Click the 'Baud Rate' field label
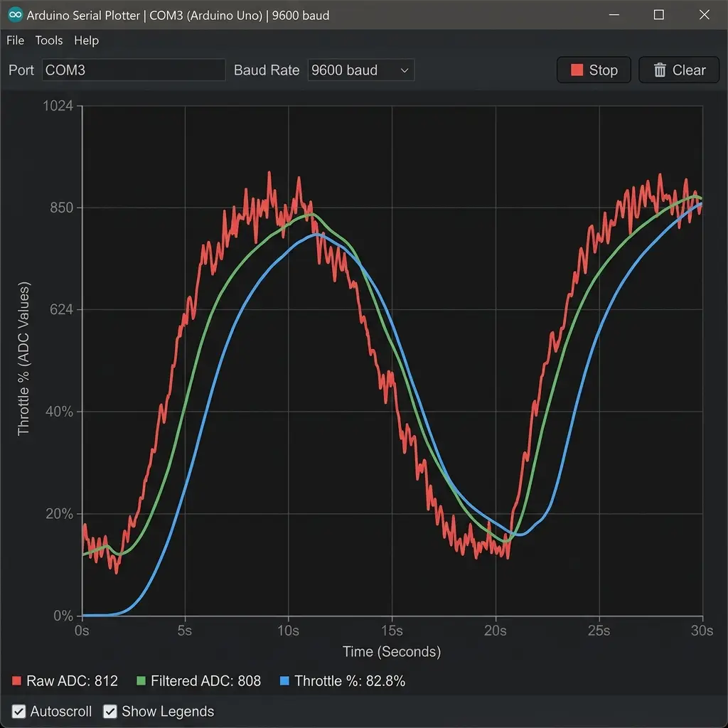 coord(267,70)
